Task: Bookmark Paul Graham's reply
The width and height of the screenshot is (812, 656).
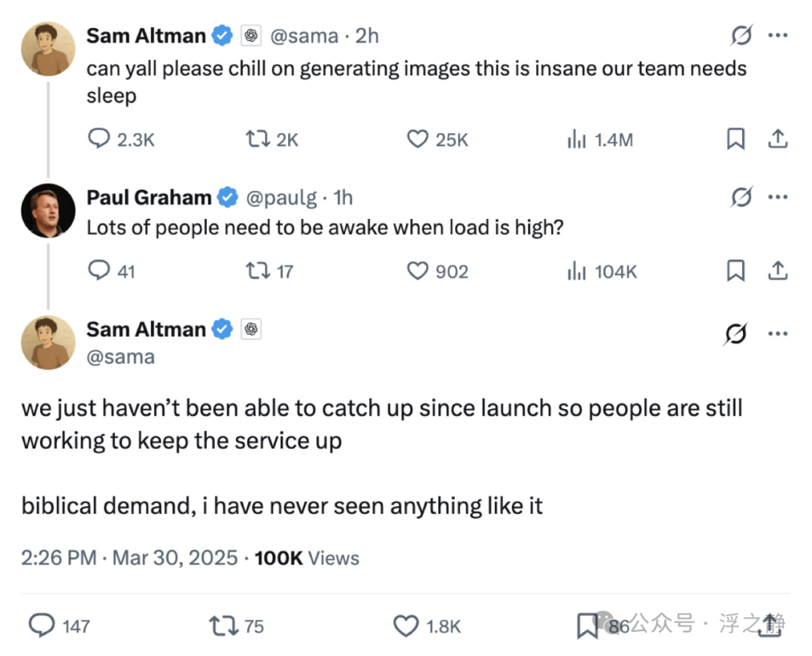Action: pyautogui.click(x=735, y=271)
